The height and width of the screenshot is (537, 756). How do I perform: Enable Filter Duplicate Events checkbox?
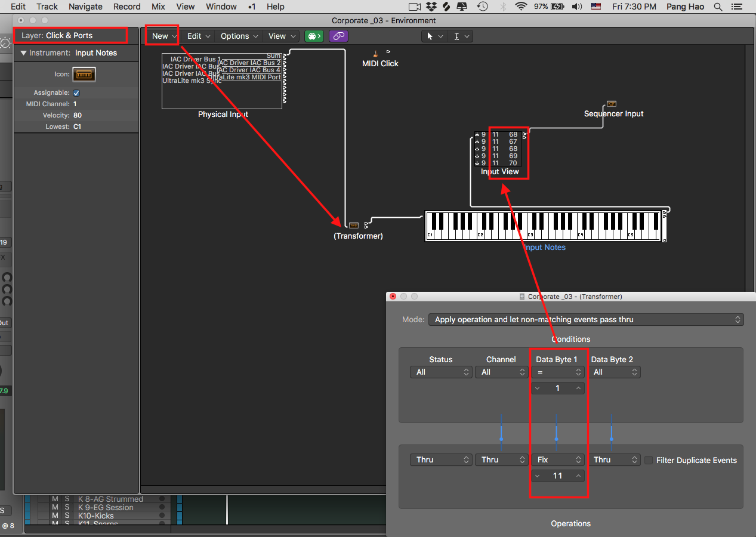tap(649, 460)
